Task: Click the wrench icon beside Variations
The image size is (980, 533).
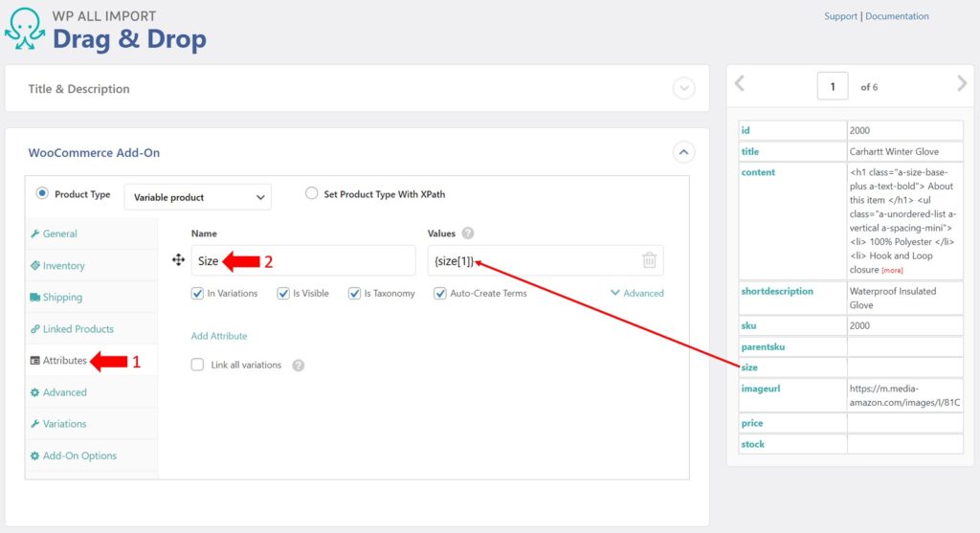Action: [35, 424]
